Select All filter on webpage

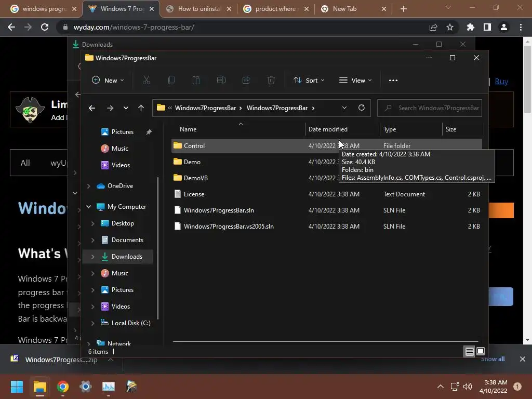coord(25,163)
